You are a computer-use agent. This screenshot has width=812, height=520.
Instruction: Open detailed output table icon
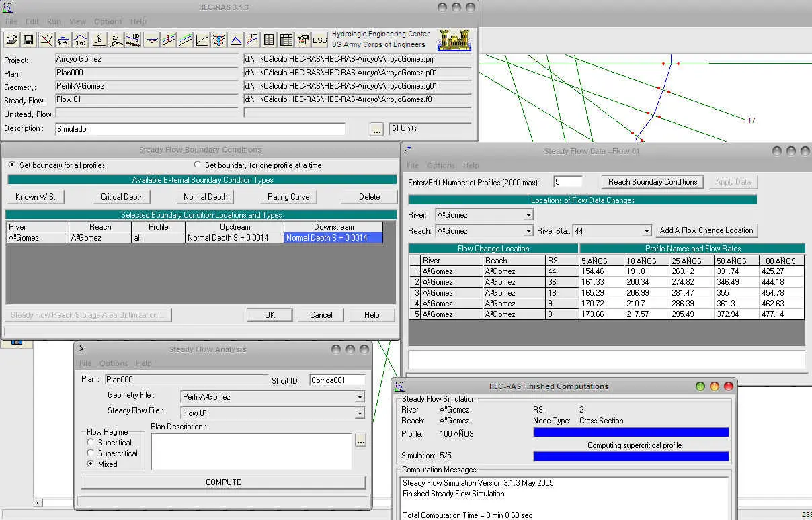[x=269, y=40]
